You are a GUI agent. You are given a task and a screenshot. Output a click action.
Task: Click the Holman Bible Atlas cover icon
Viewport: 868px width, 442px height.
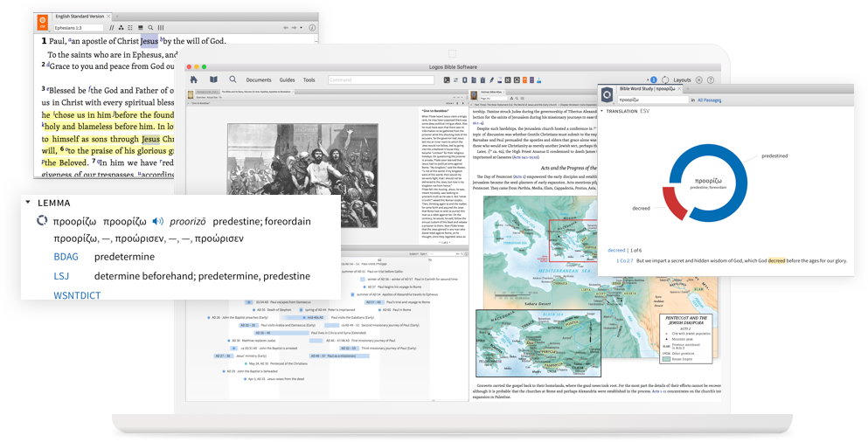tap(474, 95)
